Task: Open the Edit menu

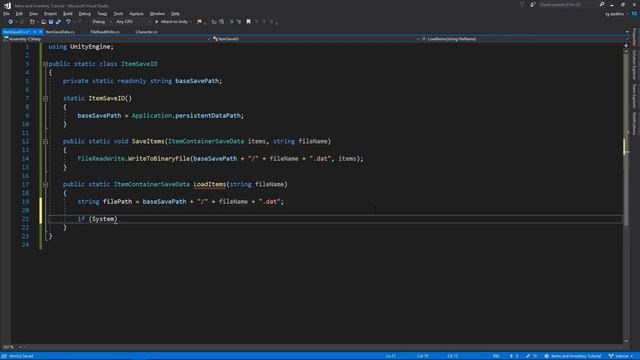Action: tap(19, 14)
